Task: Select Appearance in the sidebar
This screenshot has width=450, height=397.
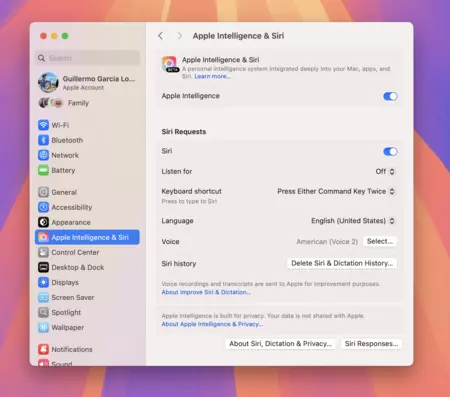Action: [87, 222]
